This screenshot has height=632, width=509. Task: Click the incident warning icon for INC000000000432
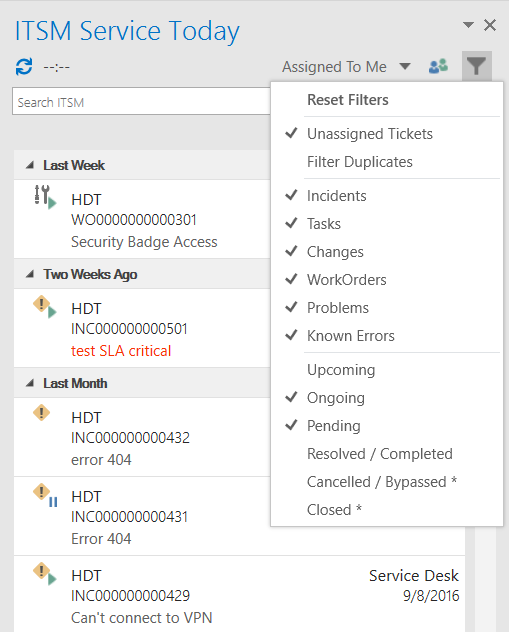coord(41,412)
